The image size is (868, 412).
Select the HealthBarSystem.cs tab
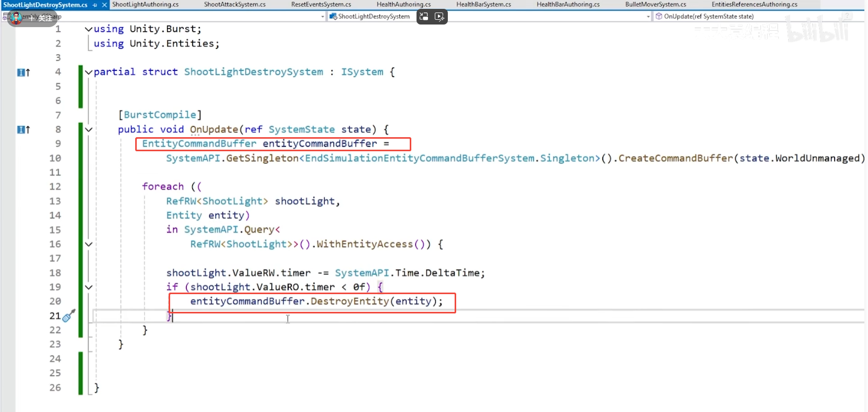point(483,4)
